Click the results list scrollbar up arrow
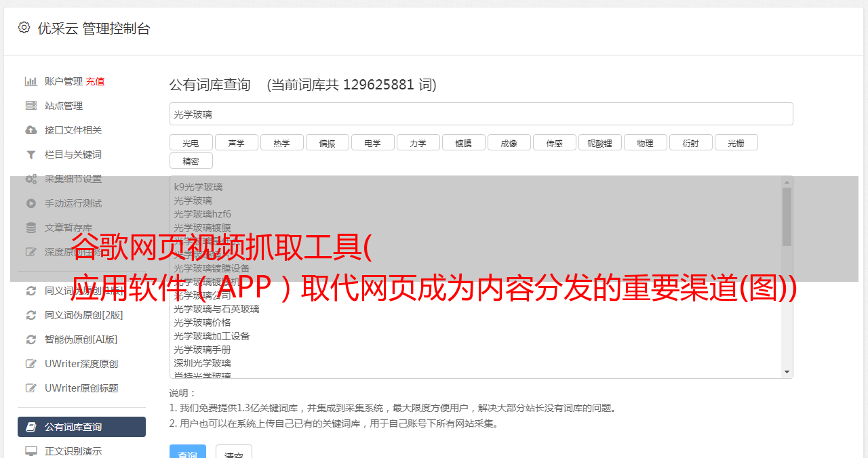The image size is (868, 458). tap(787, 182)
